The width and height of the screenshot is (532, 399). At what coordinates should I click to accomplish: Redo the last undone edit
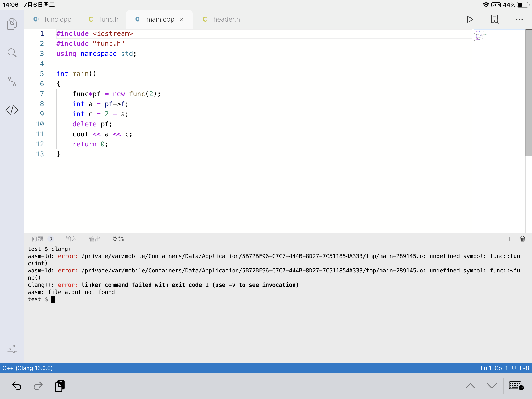[x=38, y=386]
